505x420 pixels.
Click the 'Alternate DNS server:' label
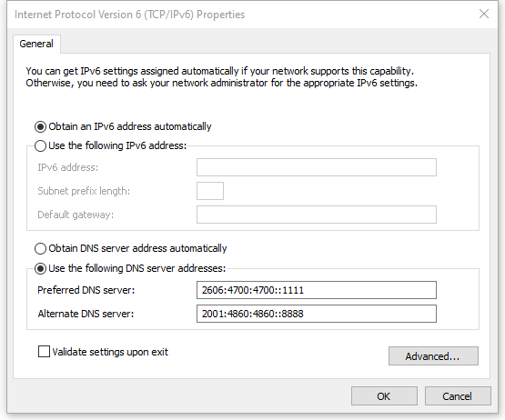tap(86, 314)
